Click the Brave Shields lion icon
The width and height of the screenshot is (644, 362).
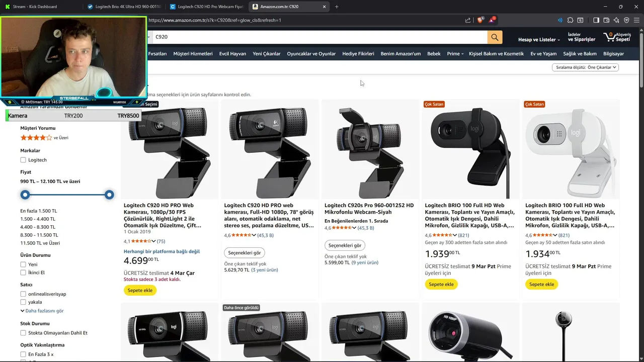click(x=480, y=20)
